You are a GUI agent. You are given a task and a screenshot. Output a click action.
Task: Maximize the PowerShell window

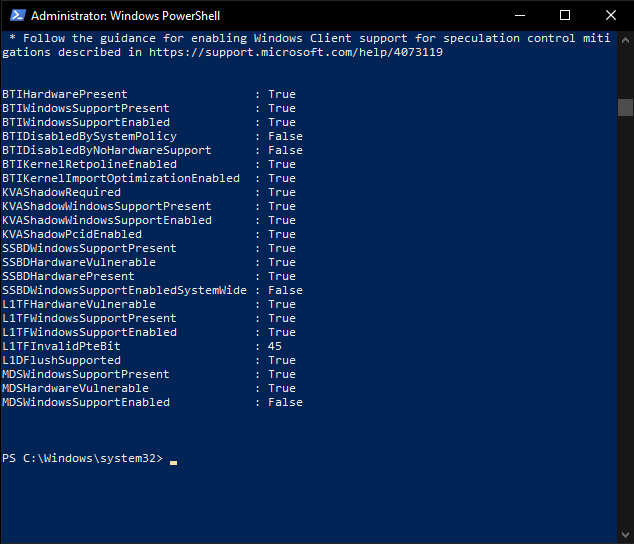pos(565,16)
